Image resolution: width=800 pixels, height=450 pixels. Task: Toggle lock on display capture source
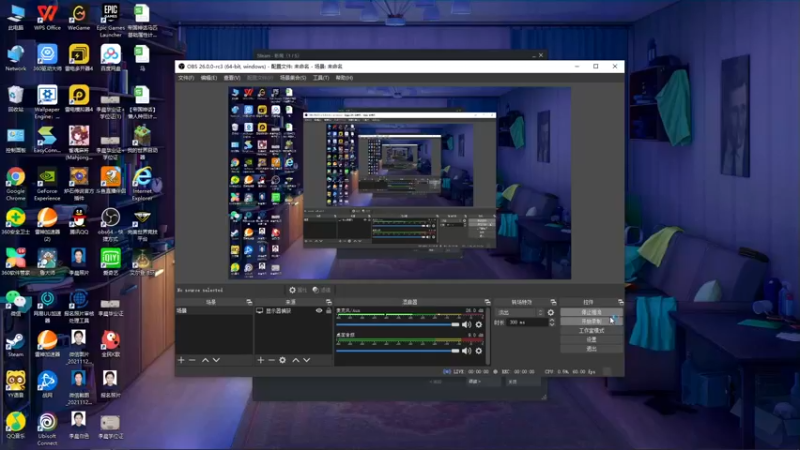click(x=329, y=311)
